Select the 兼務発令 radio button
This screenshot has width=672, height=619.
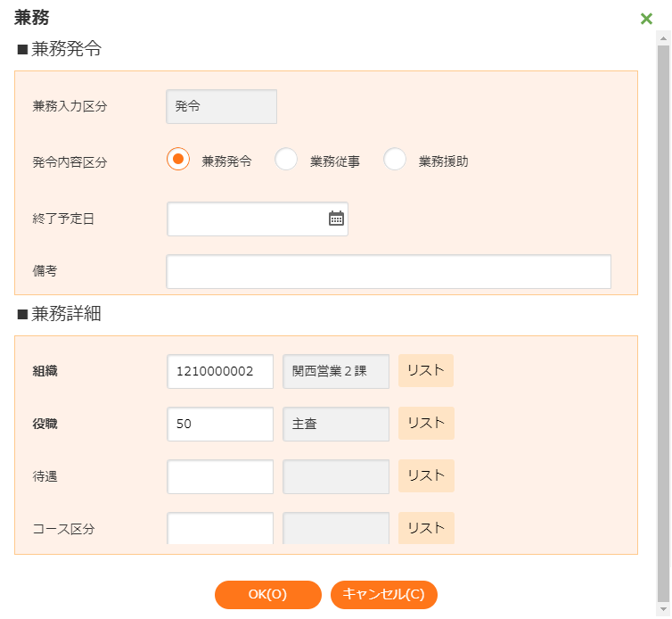point(178,160)
